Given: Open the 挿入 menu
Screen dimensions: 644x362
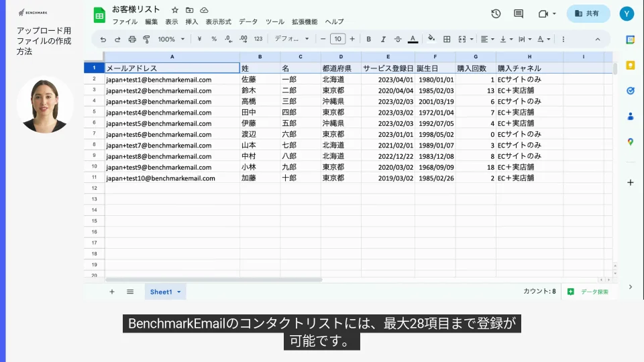Looking at the screenshot, I should click(x=191, y=21).
